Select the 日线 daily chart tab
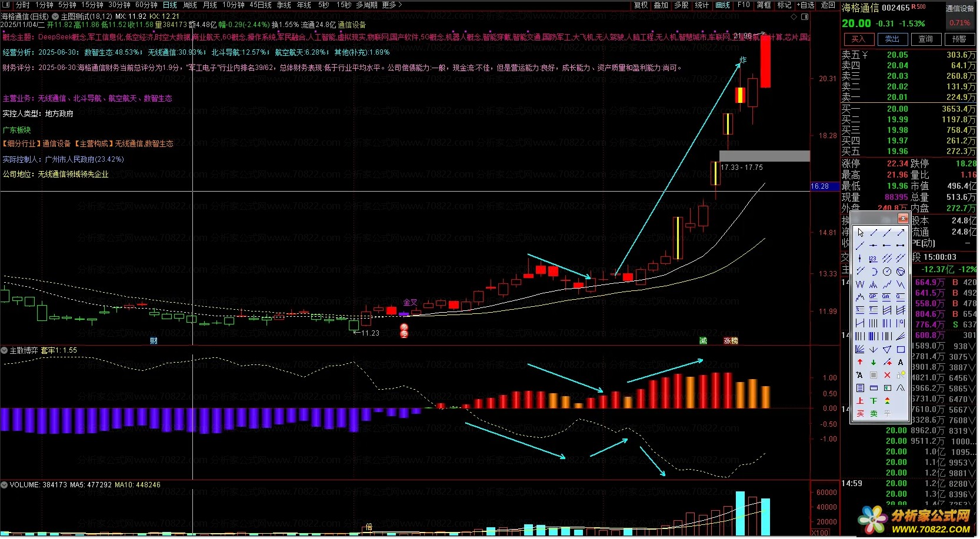The image size is (980, 539). click(170, 5)
